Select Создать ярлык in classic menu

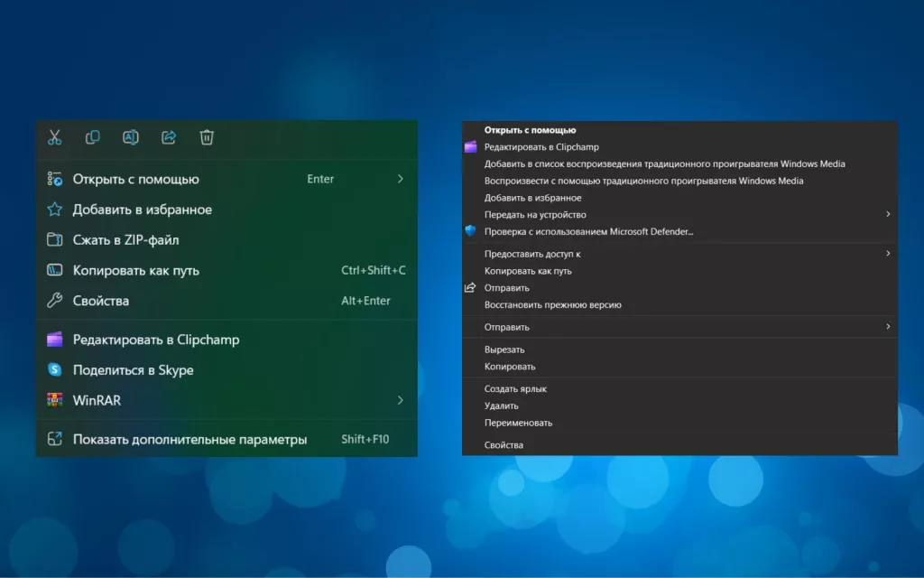pyautogui.click(x=515, y=389)
